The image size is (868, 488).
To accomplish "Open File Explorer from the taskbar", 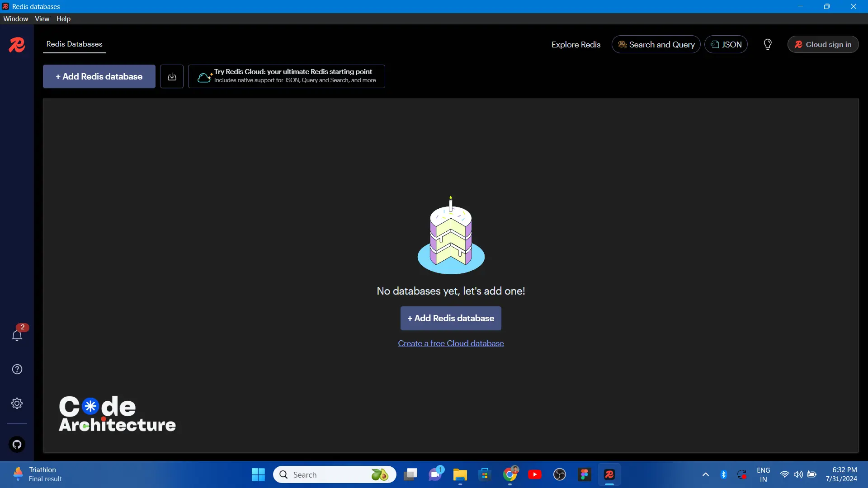I will pos(460,474).
